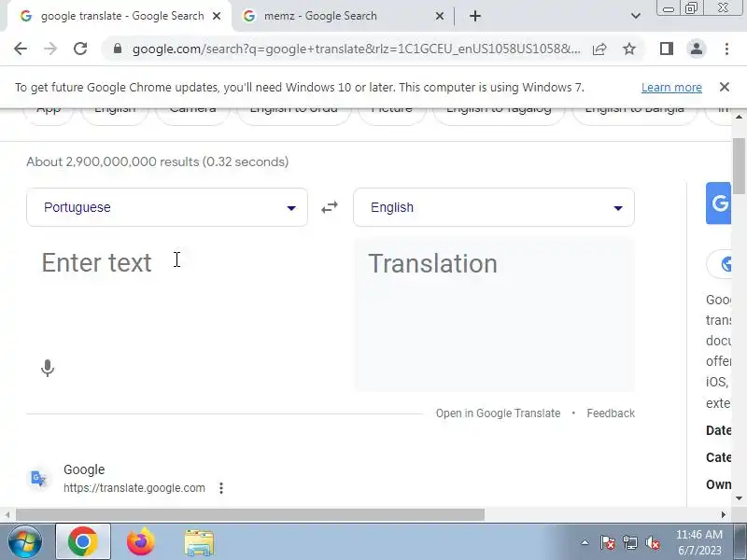Open the Chrome profile avatar
The image size is (747, 560).
click(x=696, y=49)
